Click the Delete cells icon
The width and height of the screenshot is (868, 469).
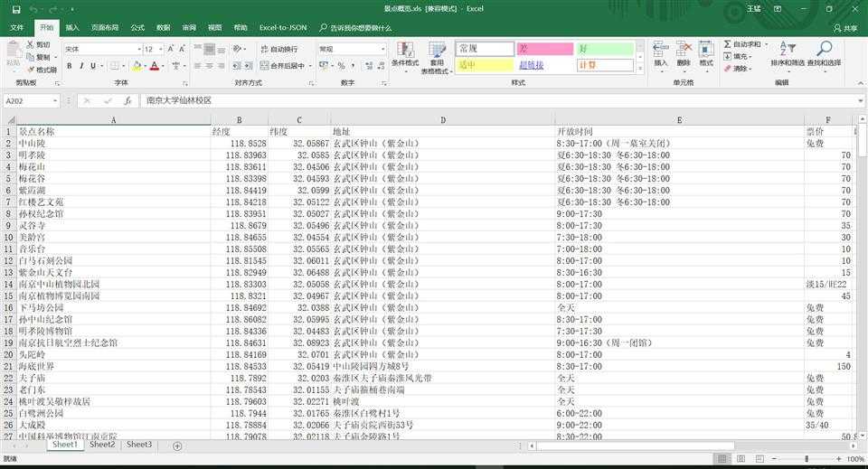click(684, 49)
